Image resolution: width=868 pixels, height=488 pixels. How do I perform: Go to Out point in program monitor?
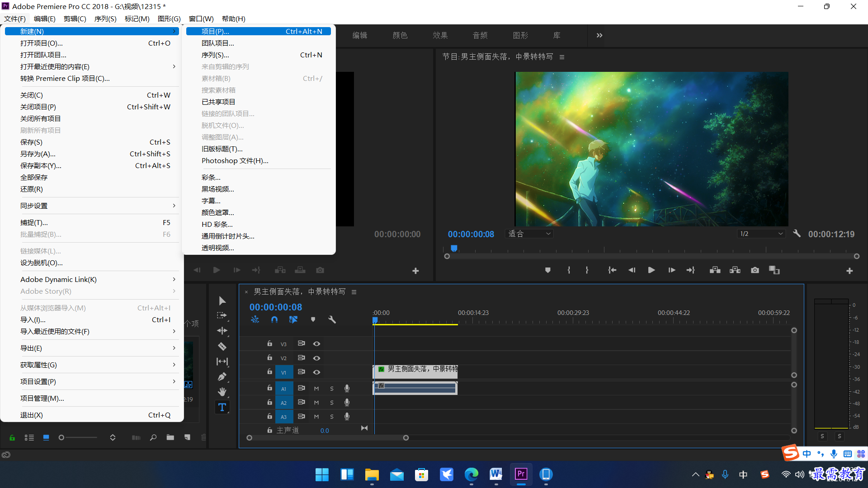coord(690,270)
